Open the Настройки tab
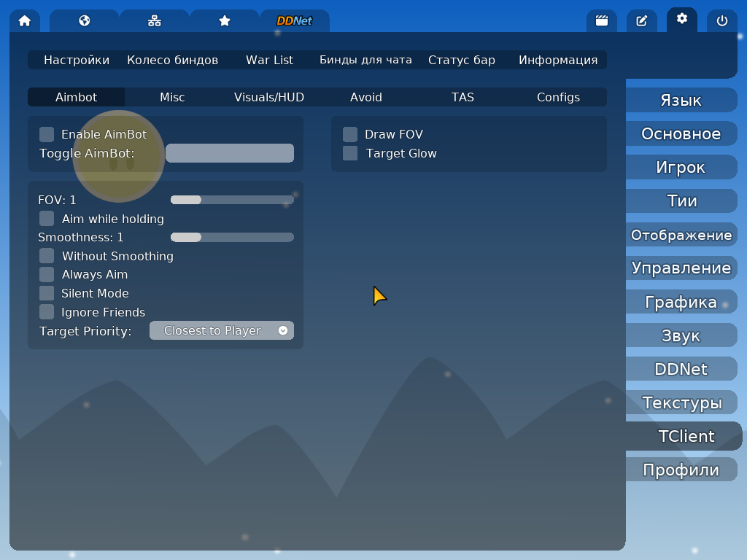 pos(76,60)
